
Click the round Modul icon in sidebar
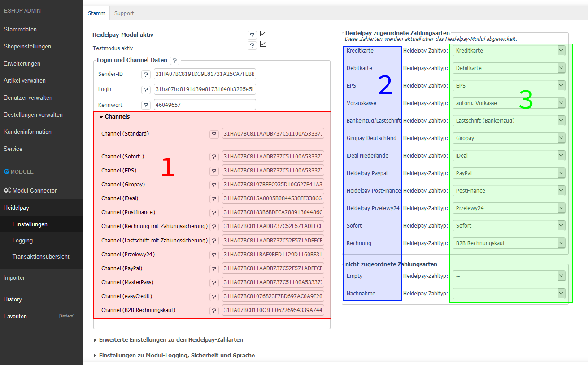(6, 172)
